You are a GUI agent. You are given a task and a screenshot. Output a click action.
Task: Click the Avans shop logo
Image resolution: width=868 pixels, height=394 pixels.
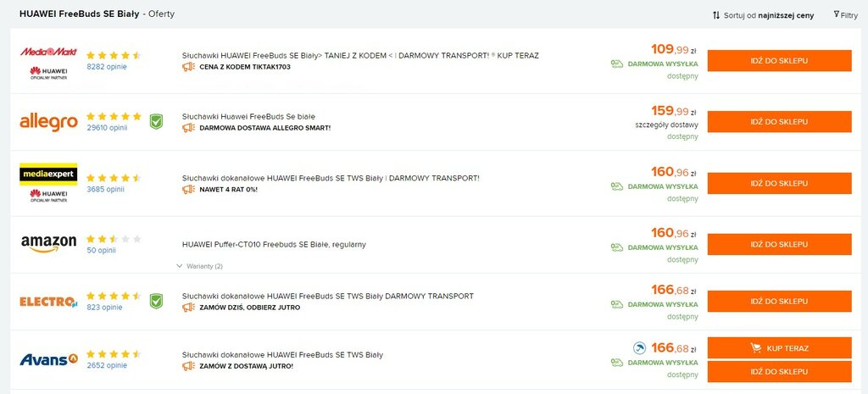click(x=48, y=360)
